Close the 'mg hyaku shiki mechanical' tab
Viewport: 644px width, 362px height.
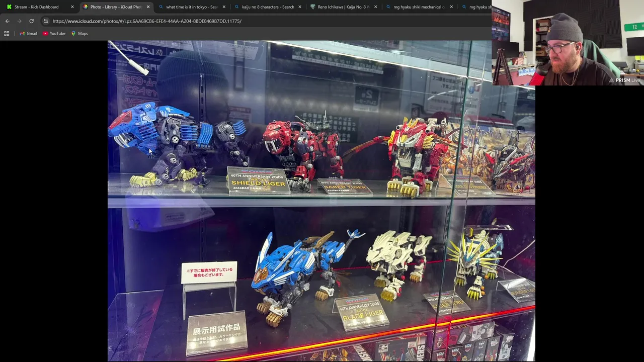pyautogui.click(x=451, y=7)
